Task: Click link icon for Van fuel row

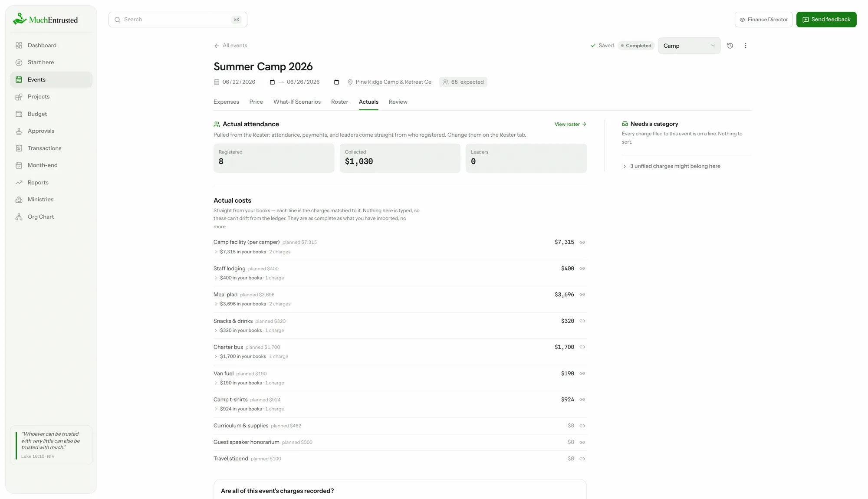Action: point(582,374)
